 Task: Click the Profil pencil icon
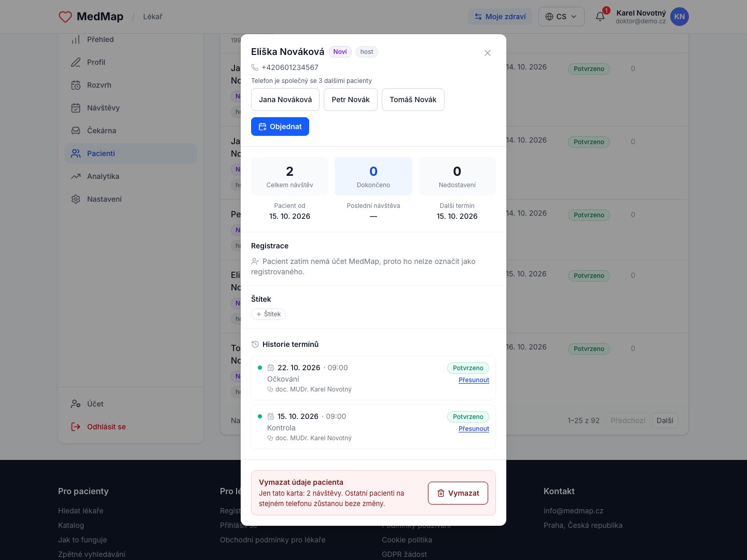pos(76,62)
